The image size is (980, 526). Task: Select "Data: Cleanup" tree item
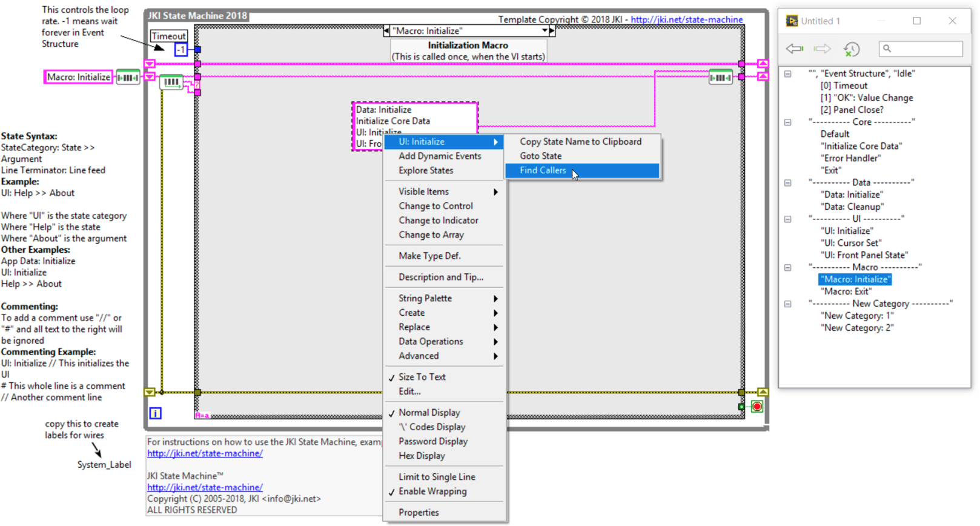coord(852,207)
